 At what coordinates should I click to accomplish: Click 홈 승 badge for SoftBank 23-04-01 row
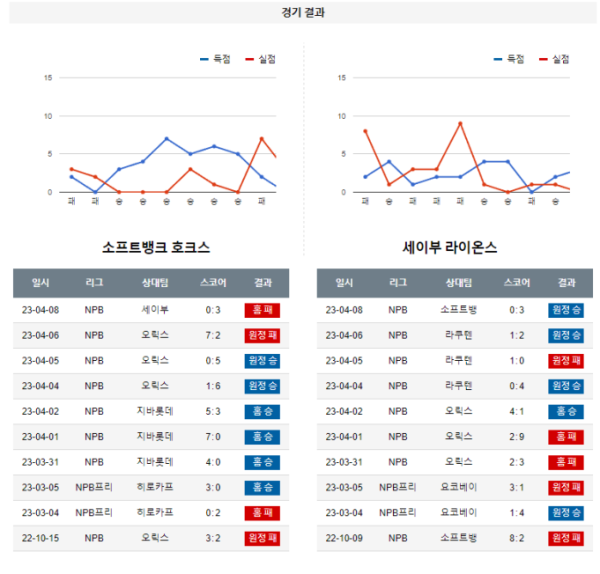pos(262,437)
